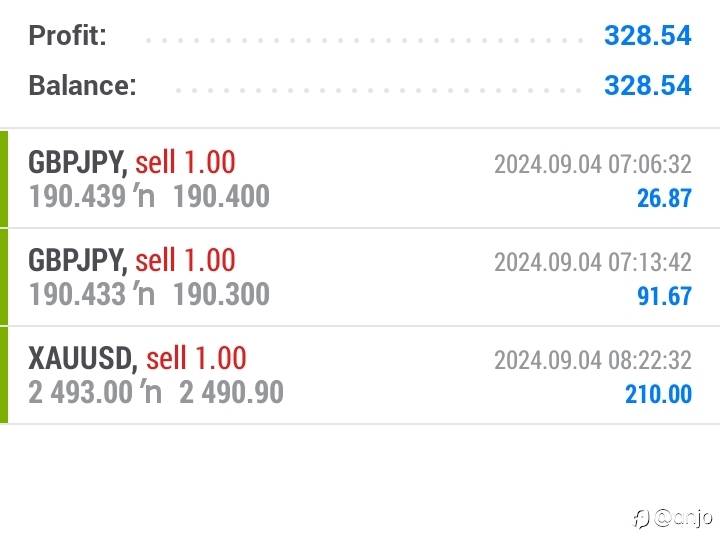Click the green bar beside the XAUUSD trade
This screenshot has height=553, width=720.
pos(4,375)
